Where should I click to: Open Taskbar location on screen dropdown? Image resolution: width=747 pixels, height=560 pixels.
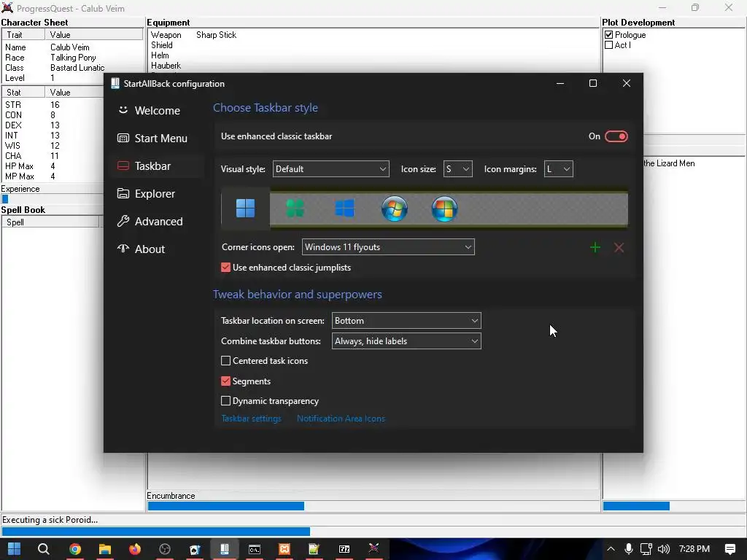click(x=406, y=321)
